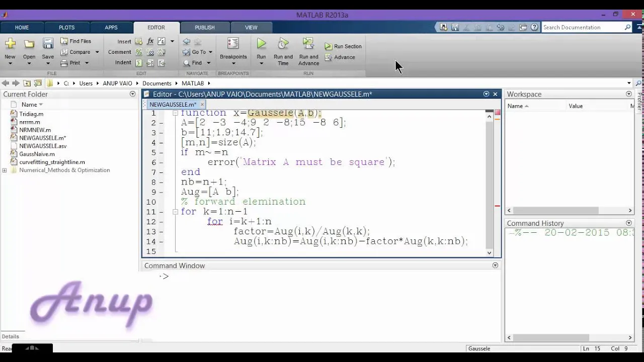Open the Current Folder panel actions menu
The height and width of the screenshot is (362, 644).
pos(133,94)
